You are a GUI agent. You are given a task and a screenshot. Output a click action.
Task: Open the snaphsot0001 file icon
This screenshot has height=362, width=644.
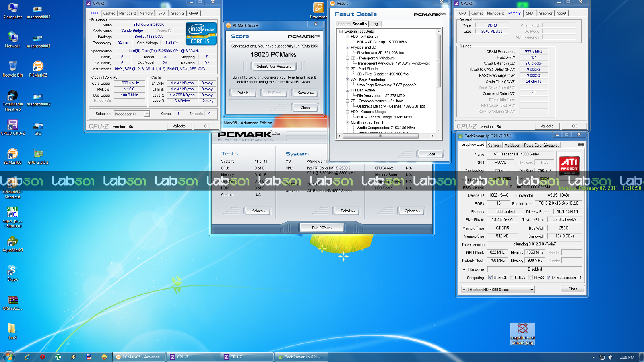38,40
